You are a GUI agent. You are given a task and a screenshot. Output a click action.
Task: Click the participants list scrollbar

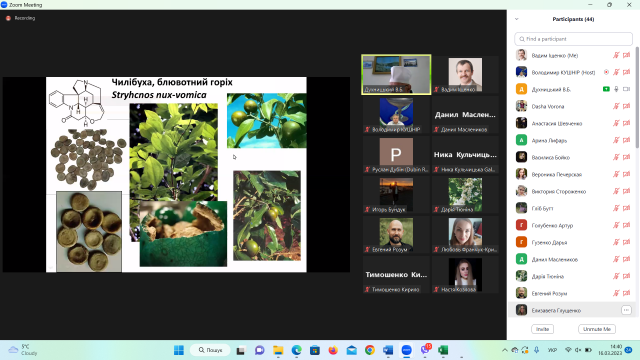(x=637, y=98)
